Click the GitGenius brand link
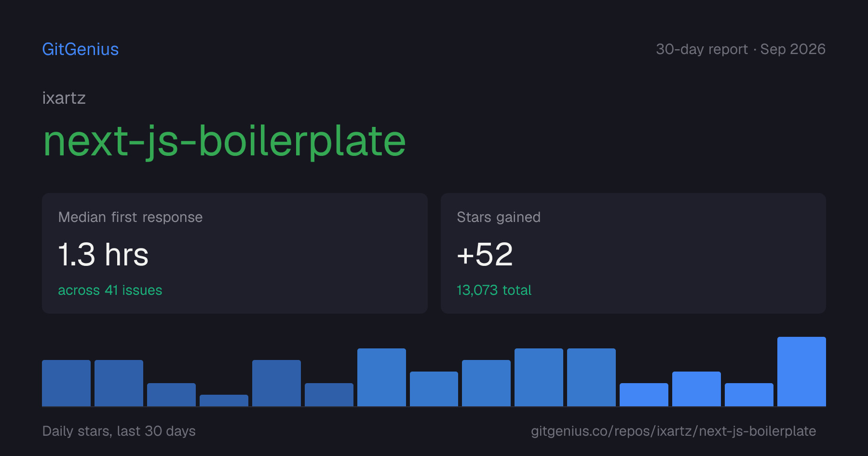The image size is (868, 456). 80,49
